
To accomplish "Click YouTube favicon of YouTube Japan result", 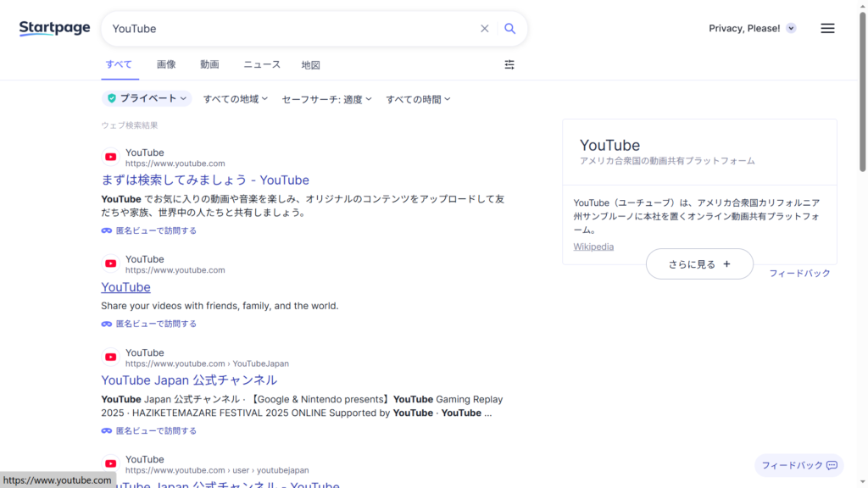I will click(x=111, y=358).
